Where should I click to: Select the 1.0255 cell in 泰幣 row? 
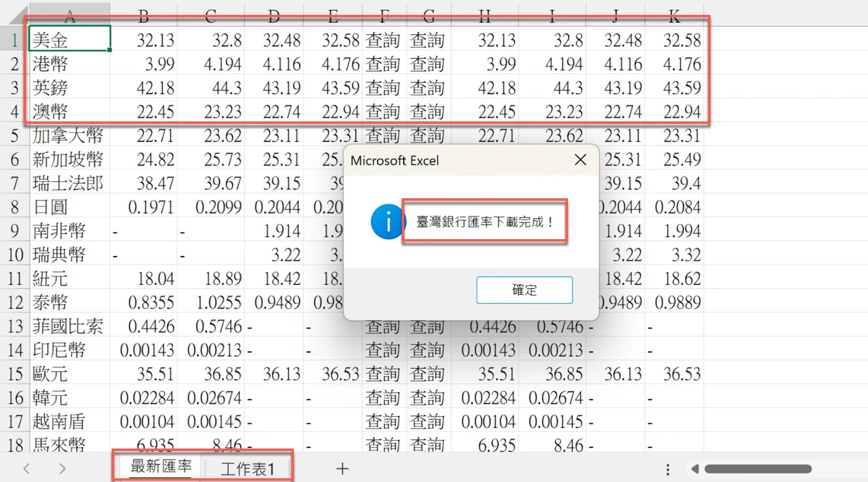211,302
